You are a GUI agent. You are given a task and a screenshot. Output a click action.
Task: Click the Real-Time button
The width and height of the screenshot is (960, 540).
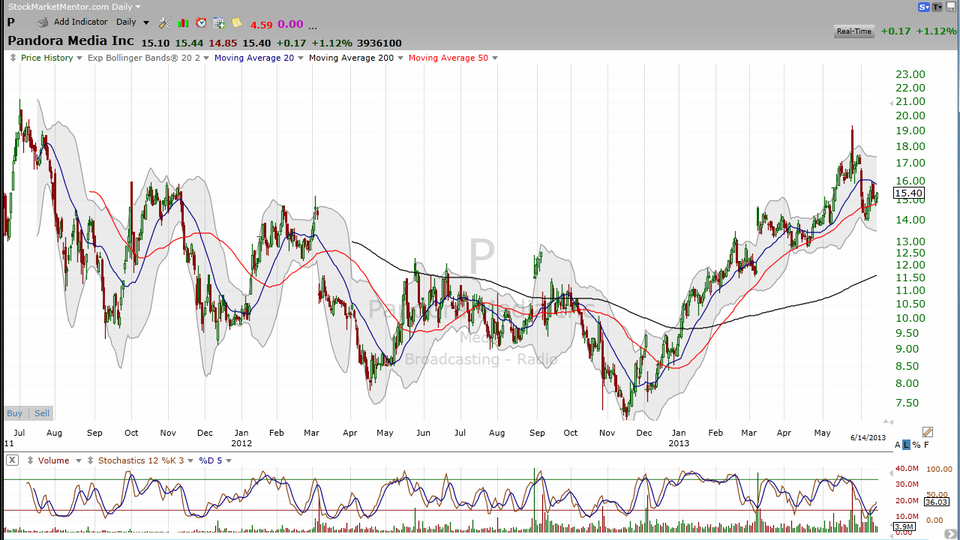click(x=853, y=31)
